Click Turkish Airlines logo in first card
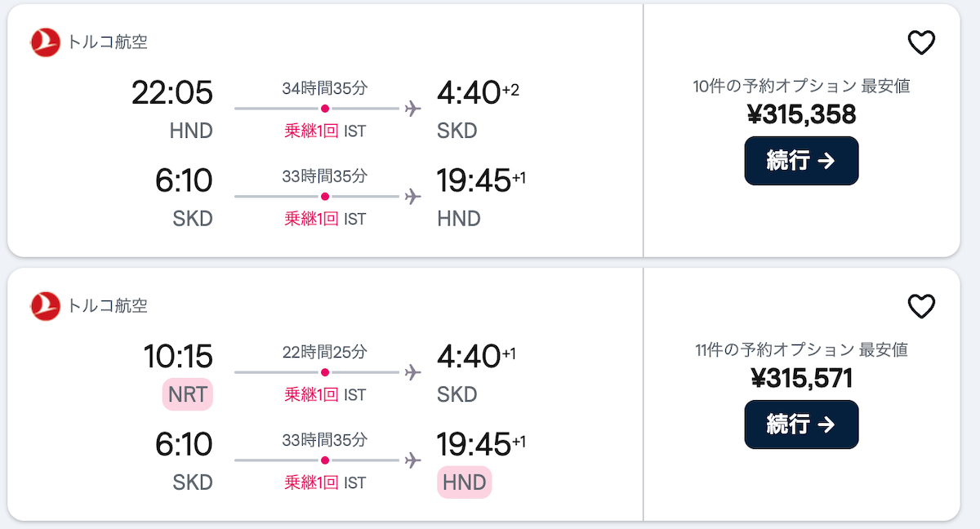Screen dimensions: 980x529 (46, 42)
